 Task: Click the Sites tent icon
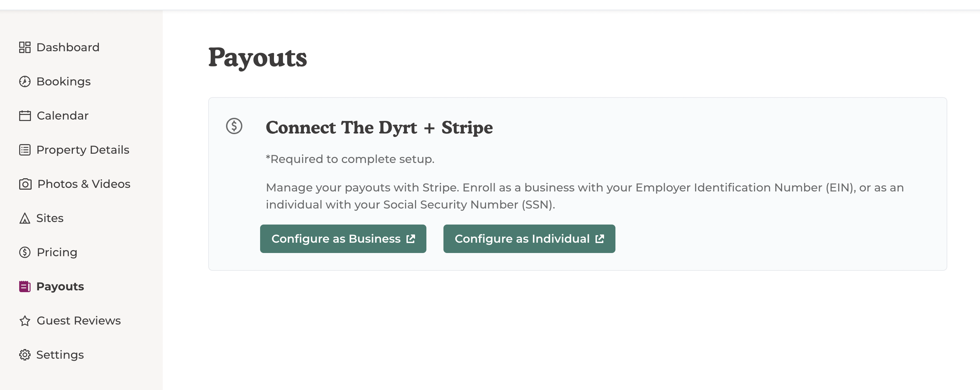25,218
